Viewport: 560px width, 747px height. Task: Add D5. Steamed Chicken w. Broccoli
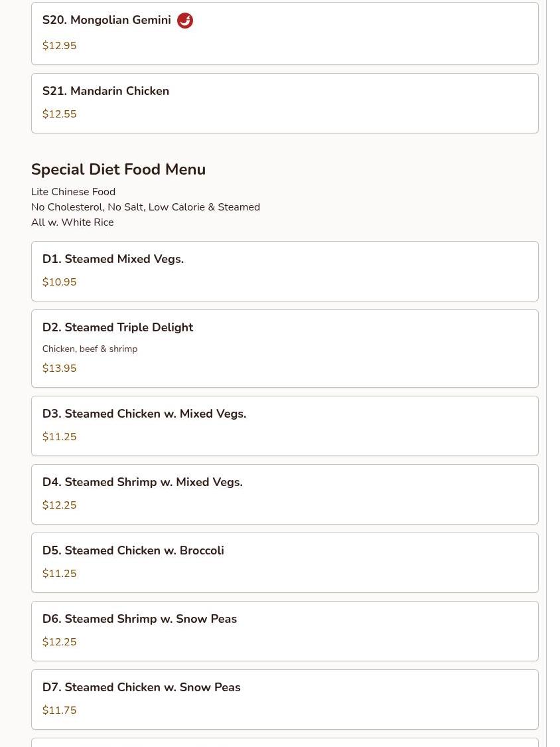pos(133,551)
